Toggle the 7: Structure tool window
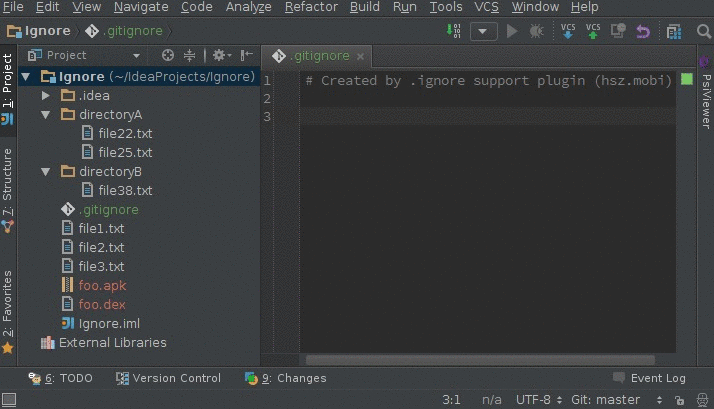The height and width of the screenshot is (409, 714). pos(8,189)
